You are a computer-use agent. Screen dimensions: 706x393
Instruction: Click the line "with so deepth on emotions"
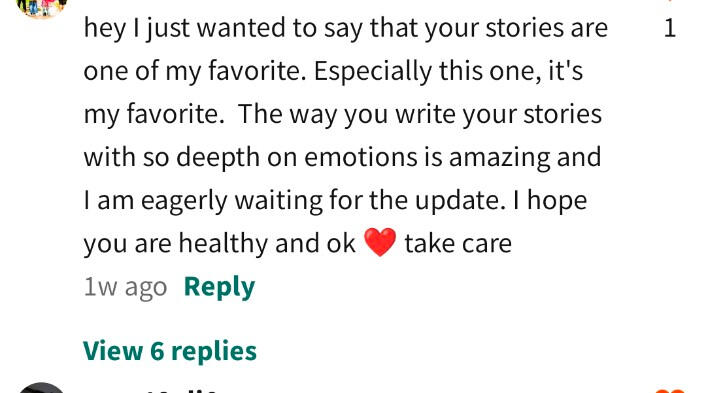click(x=251, y=158)
